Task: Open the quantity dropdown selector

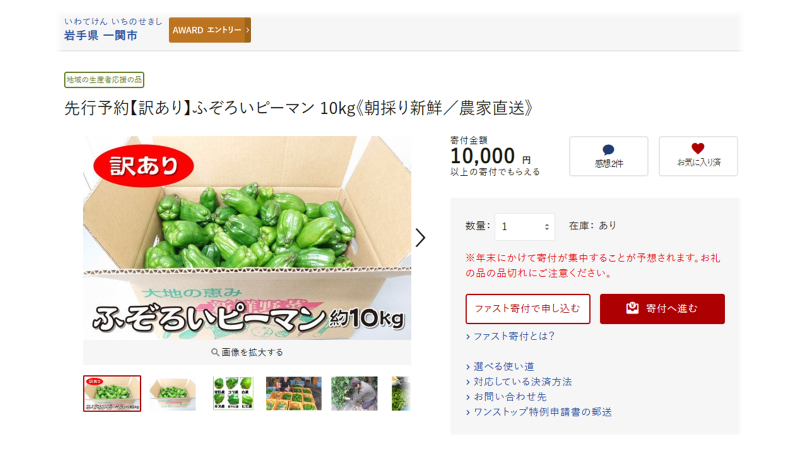Action: 524,227
